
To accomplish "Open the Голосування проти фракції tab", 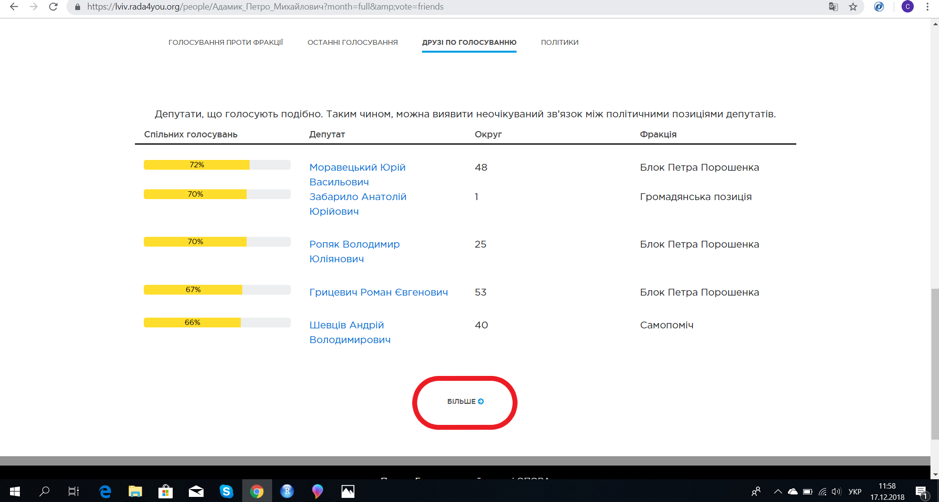I will (x=225, y=42).
